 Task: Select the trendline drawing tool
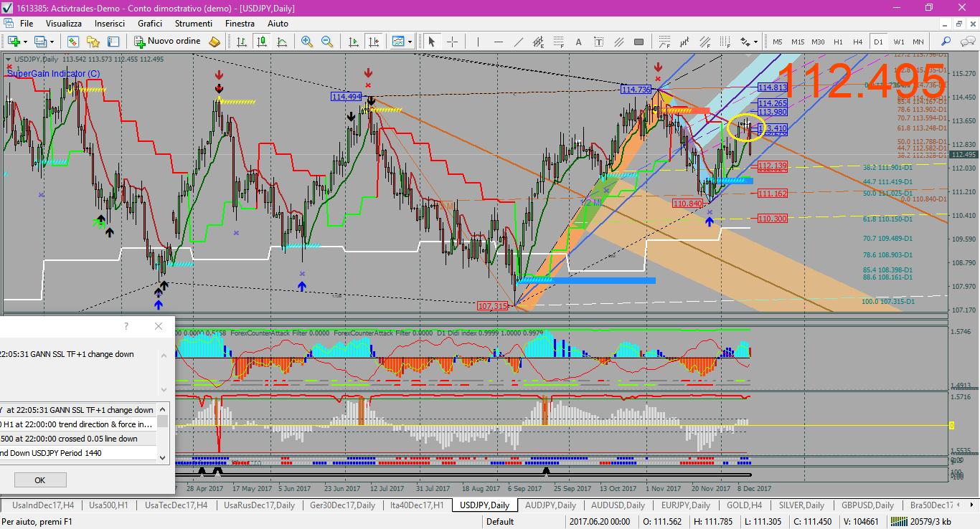(x=518, y=42)
